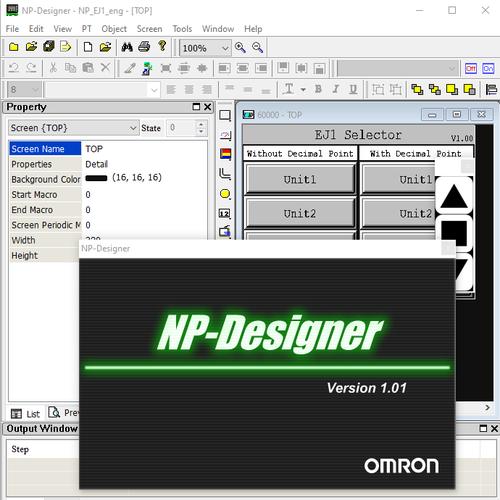The image size is (500, 500).
Task: Click the Export project icon
Action: pyautogui.click(x=66, y=47)
